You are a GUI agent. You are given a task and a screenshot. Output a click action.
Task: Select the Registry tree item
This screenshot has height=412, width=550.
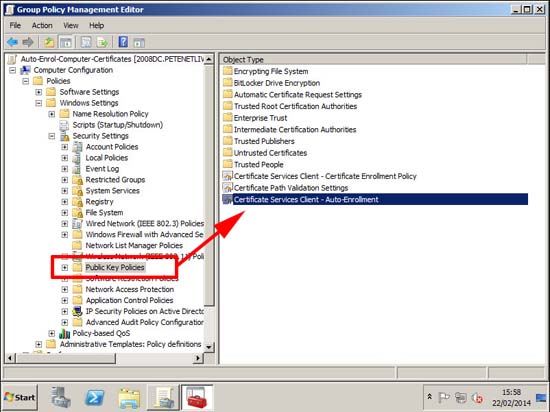(x=99, y=202)
